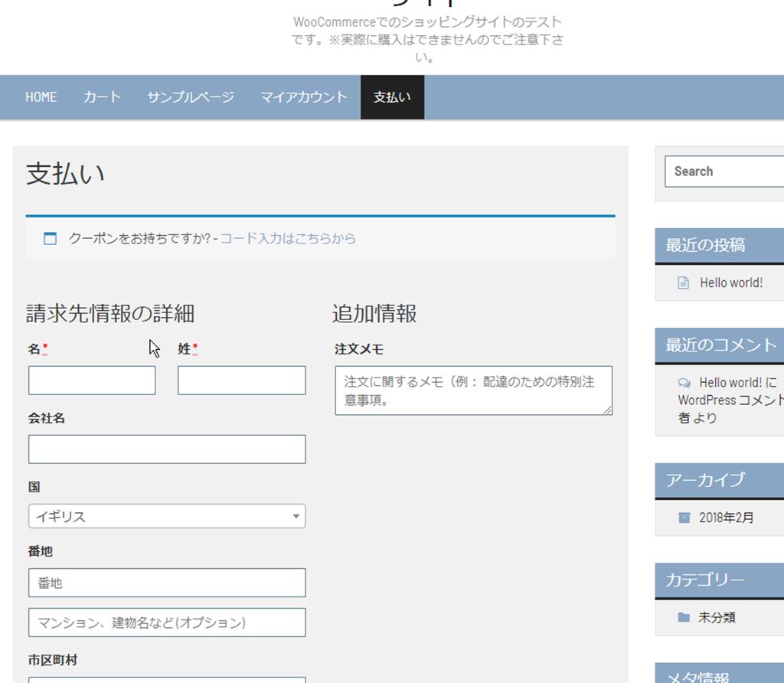Image resolution: width=784 pixels, height=683 pixels.
Task: Open the 未分類 category link
Action: coord(717,617)
